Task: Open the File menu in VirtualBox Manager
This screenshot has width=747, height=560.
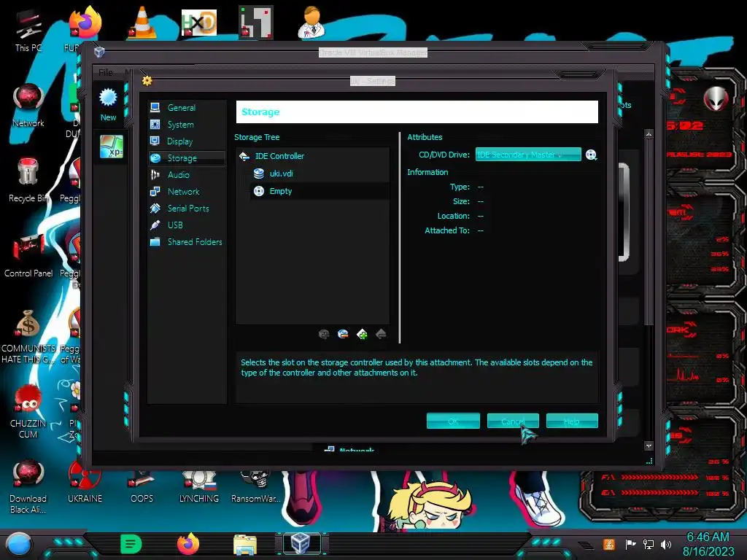Action: 106,72
